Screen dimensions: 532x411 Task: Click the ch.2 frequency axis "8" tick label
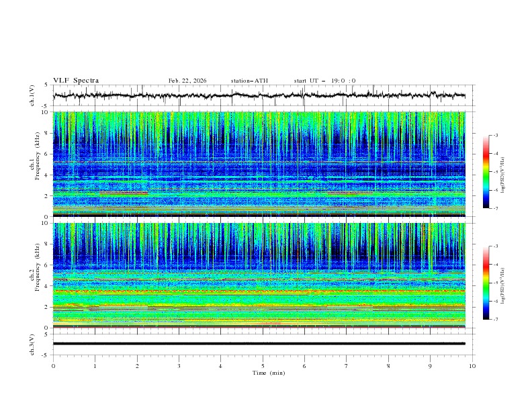pyautogui.click(x=48, y=244)
